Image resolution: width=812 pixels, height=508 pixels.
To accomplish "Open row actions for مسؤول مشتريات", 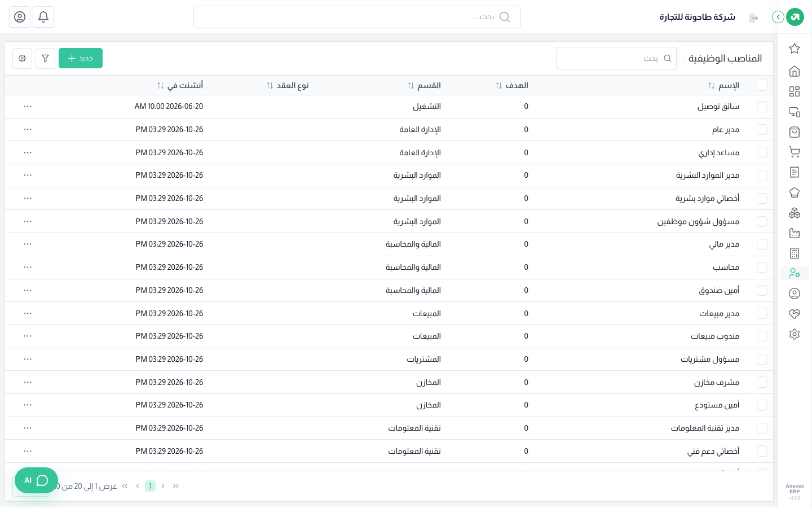I will click(x=28, y=359).
